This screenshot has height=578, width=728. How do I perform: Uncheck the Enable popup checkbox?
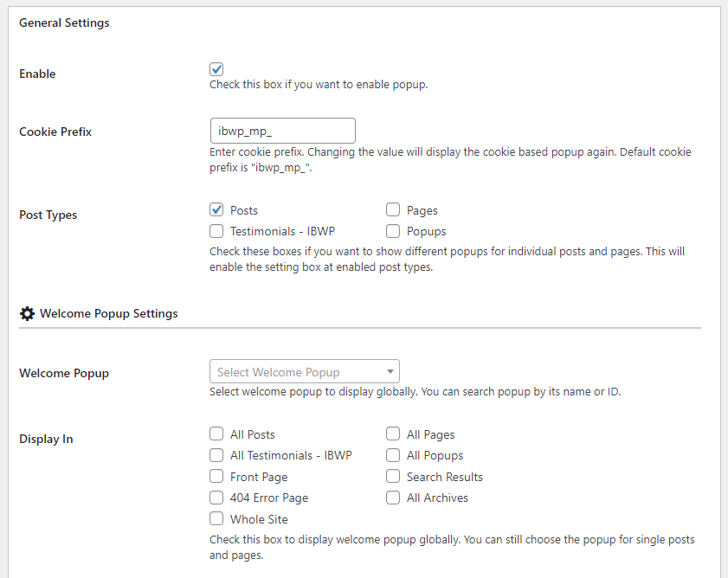216,69
